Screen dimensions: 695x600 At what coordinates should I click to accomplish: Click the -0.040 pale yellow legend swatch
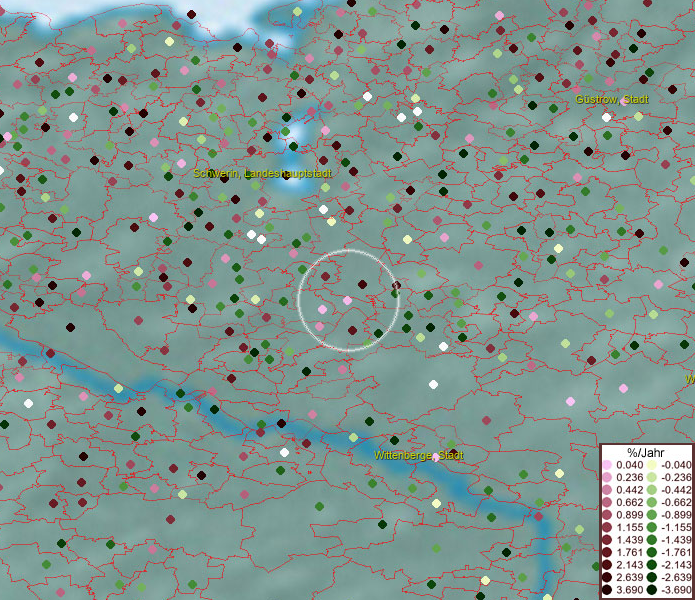pos(652,465)
